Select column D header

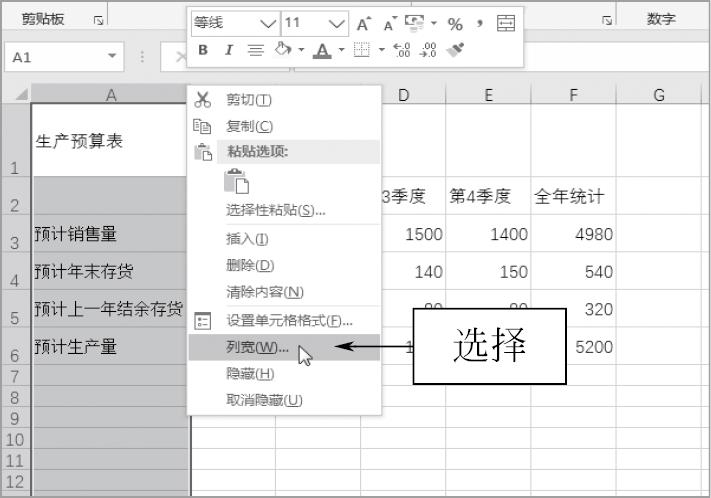click(403, 95)
